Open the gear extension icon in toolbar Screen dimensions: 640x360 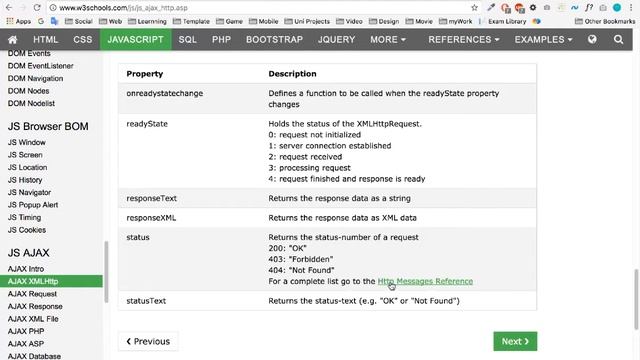(x=533, y=8)
